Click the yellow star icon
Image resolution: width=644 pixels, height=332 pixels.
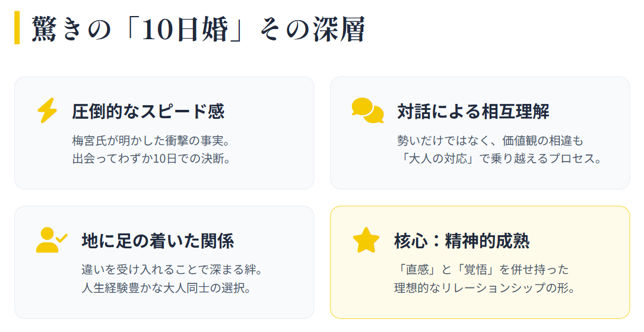[366, 240]
